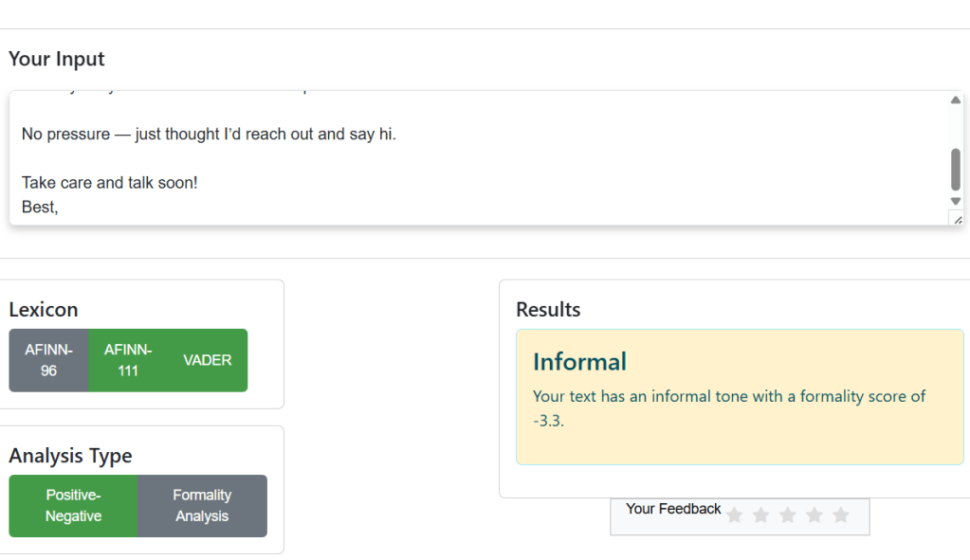Rate one star in Your Feedback
Image resolution: width=970 pixels, height=560 pixels.
click(734, 515)
